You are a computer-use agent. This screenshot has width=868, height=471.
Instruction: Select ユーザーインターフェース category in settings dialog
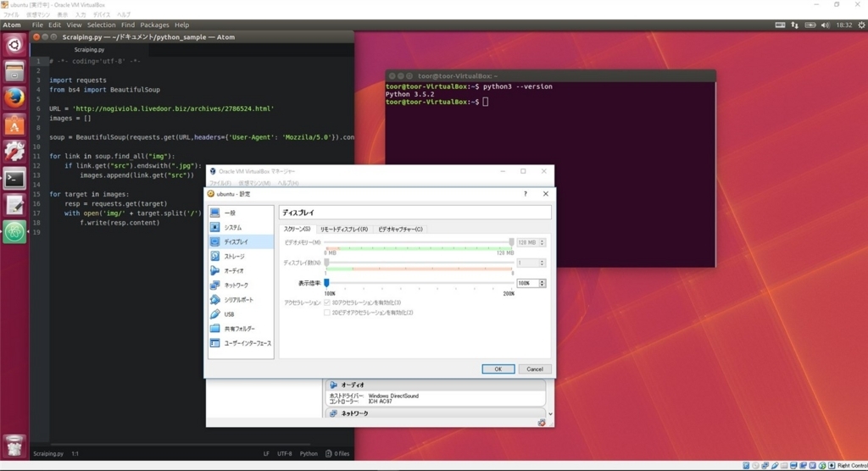click(x=241, y=343)
